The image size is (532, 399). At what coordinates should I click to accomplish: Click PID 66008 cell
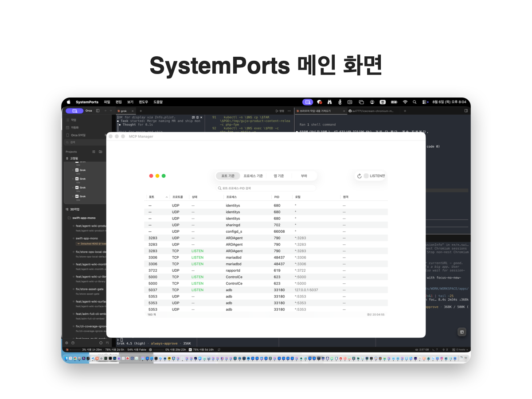click(x=279, y=231)
